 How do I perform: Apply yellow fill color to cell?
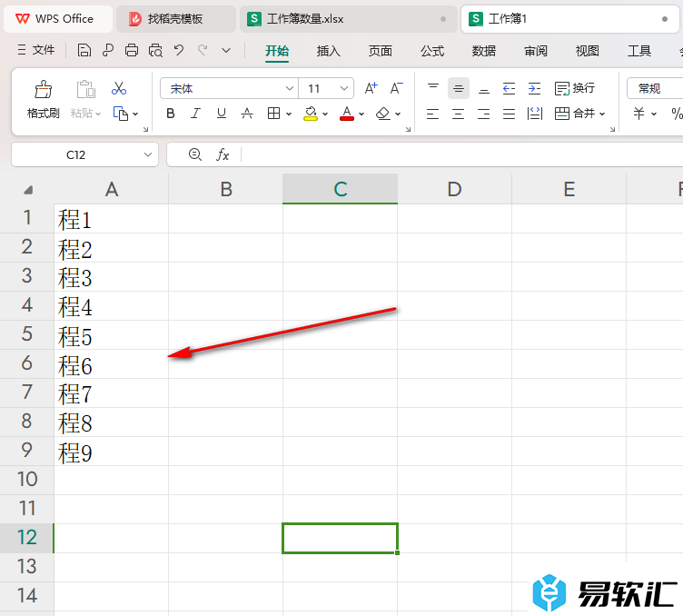[310, 114]
